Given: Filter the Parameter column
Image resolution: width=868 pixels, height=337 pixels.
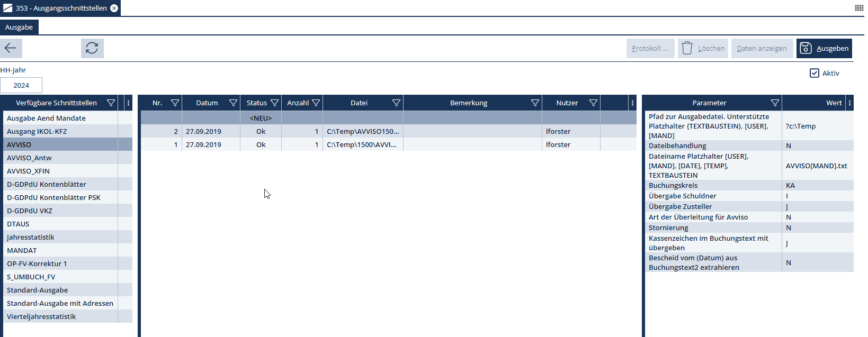Looking at the screenshot, I should 775,103.
